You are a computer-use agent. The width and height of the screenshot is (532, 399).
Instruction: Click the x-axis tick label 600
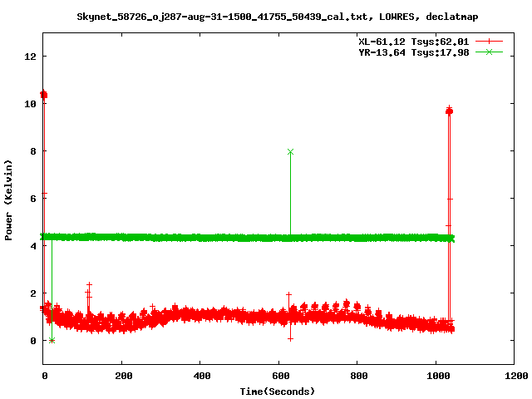(281, 376)
